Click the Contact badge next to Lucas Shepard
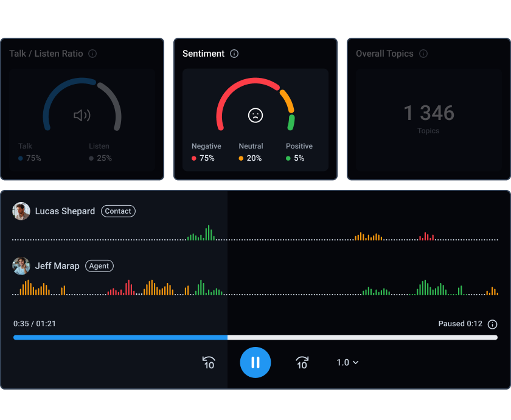 tap(118, 211)
